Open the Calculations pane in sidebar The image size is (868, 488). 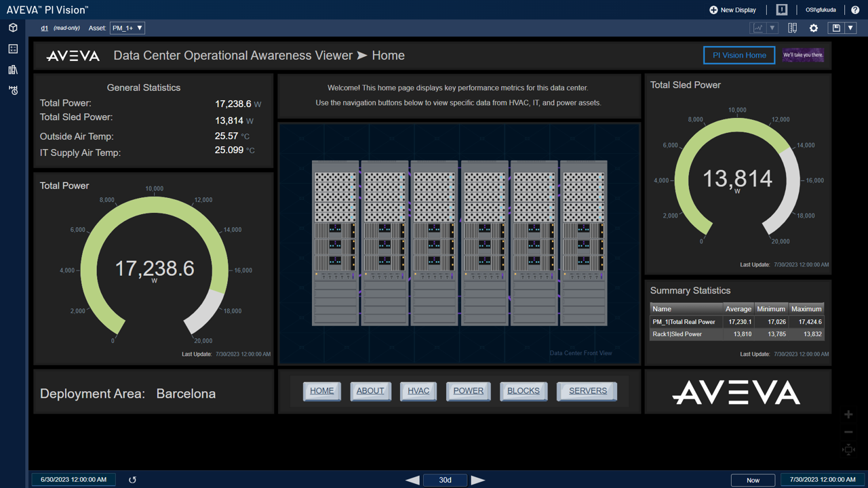coord(13,49)
